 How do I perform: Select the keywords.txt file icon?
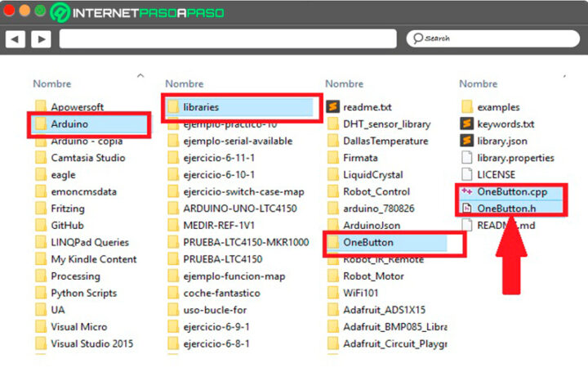click(x=466, y=124)
